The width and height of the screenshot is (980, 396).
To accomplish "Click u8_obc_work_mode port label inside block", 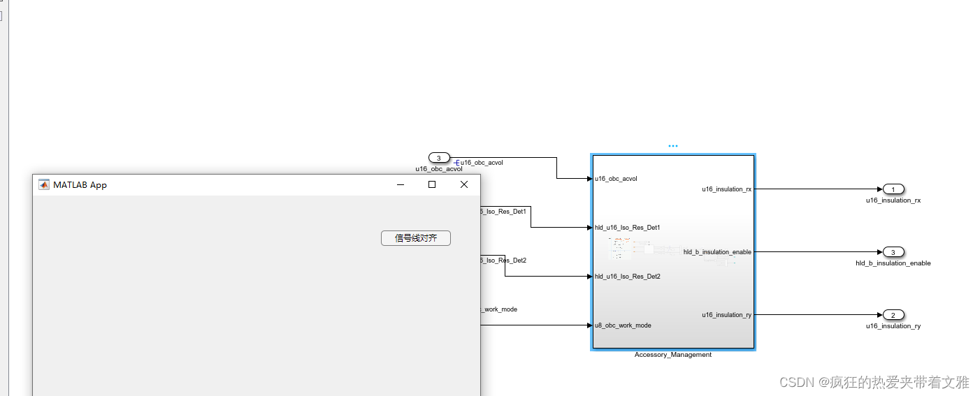I will click(623, 325).
